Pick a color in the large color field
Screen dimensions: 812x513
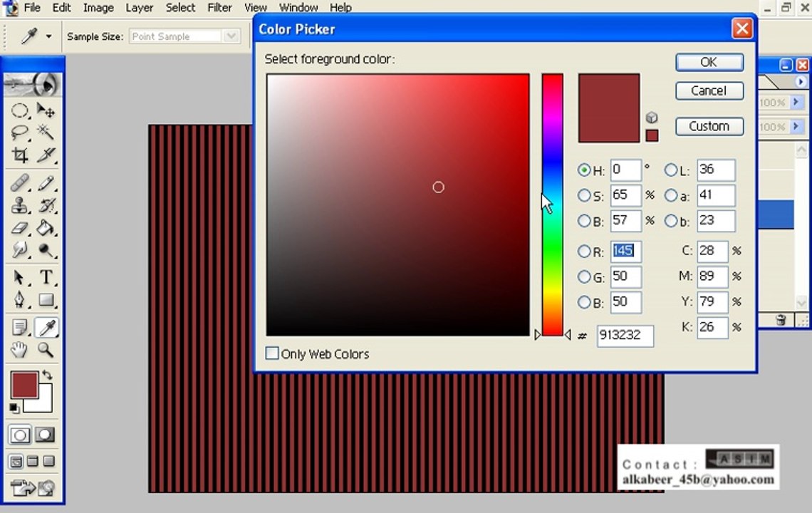(397, 204)
